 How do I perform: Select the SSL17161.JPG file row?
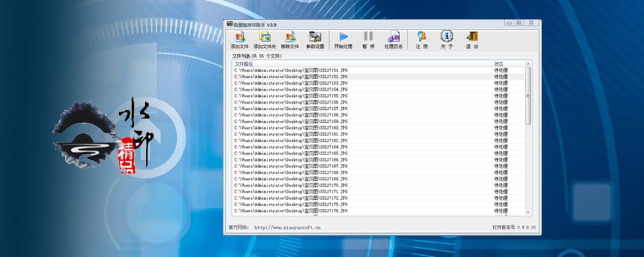click(379, 134)
